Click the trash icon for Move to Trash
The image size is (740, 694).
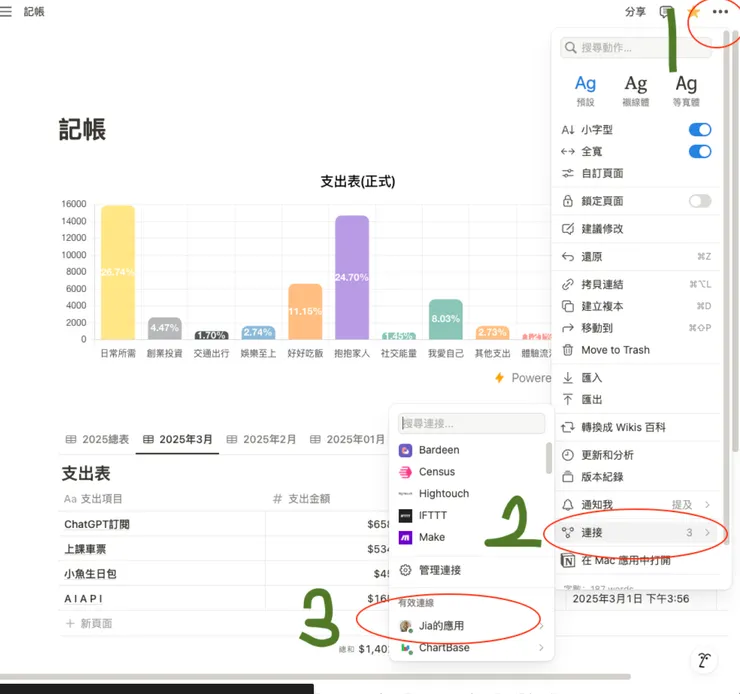[568, 350]
